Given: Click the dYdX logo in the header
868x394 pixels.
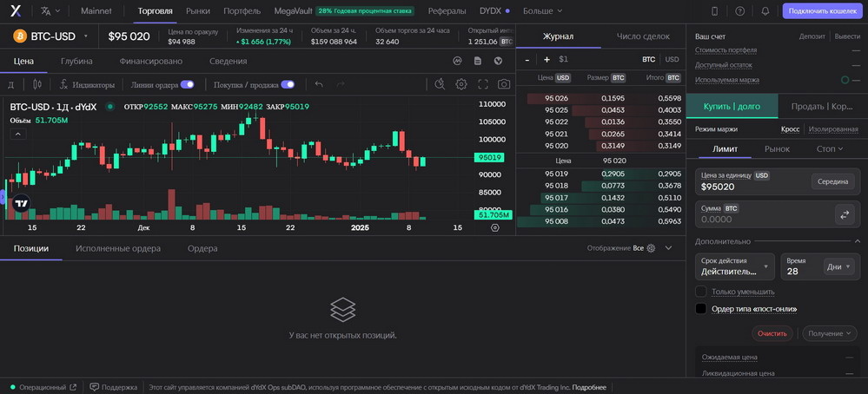Looking at the screenshot, I should click(17, 11).
